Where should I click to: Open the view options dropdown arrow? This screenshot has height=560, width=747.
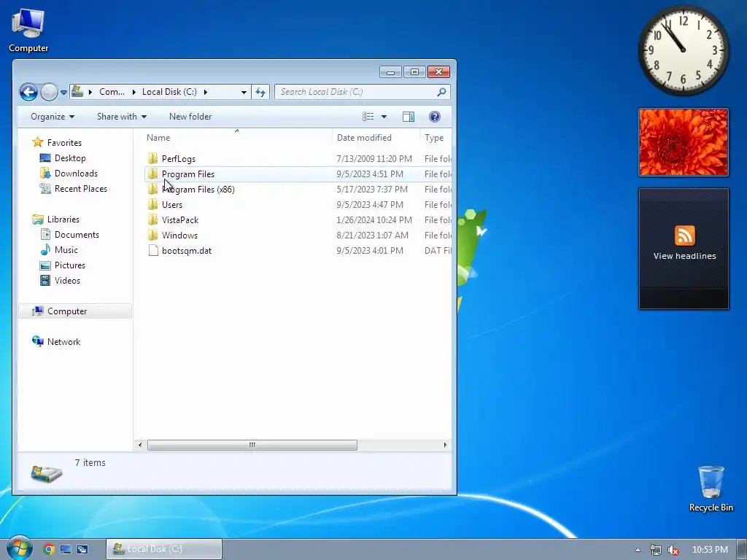(384, 117)
